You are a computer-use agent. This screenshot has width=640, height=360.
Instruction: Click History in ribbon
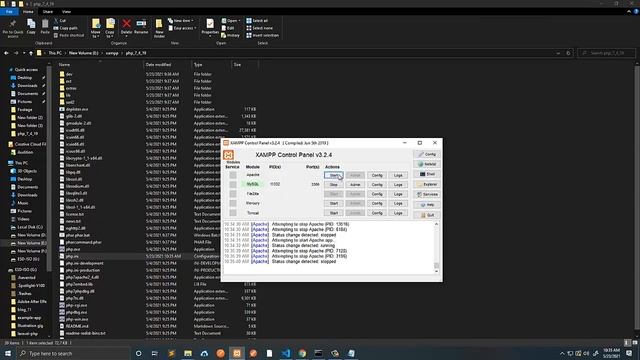point(231,36)
